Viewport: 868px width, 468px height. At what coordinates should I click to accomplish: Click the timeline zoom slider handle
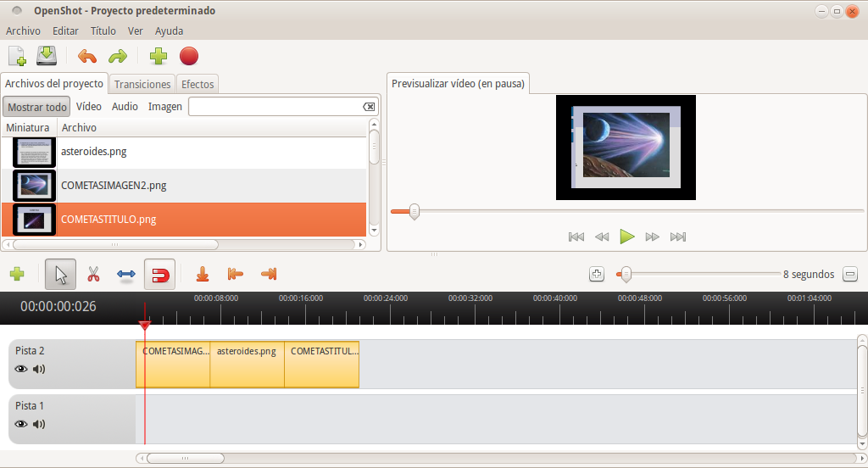[626, 274]
